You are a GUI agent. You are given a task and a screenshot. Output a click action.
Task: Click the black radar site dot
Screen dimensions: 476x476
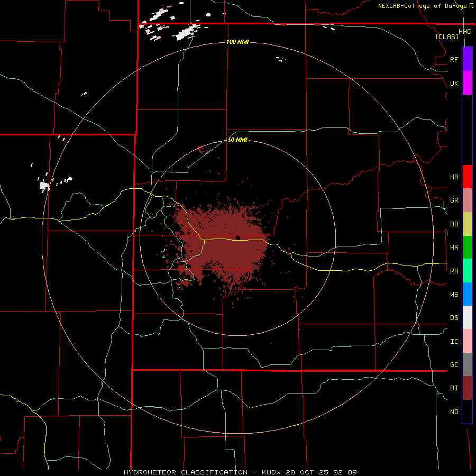click(237, 237)
